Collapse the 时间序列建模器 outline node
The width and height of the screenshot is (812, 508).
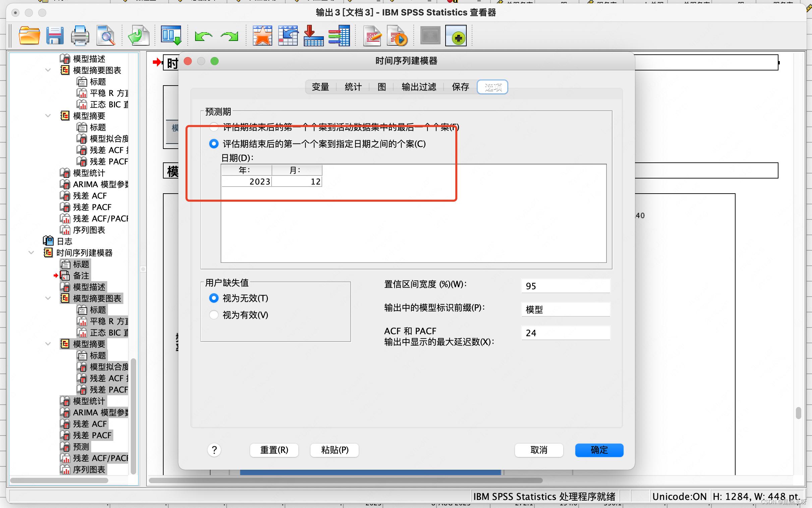tap(31, 253)
